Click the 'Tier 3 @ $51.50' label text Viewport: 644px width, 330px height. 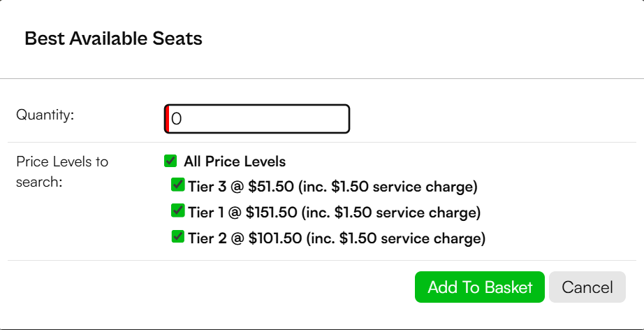point(241,187)
